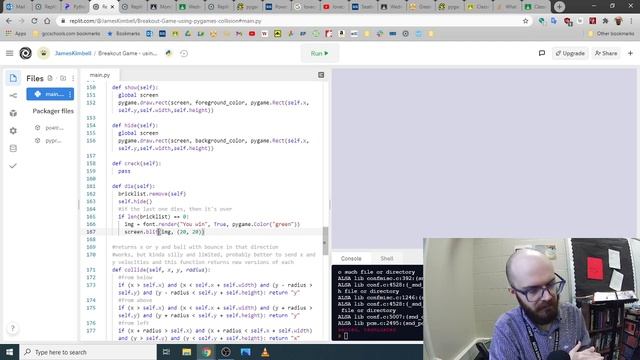This screenshot has width=640, height=360.
Task: Open the Database sidebar icon
Action: tap(13, 148)
